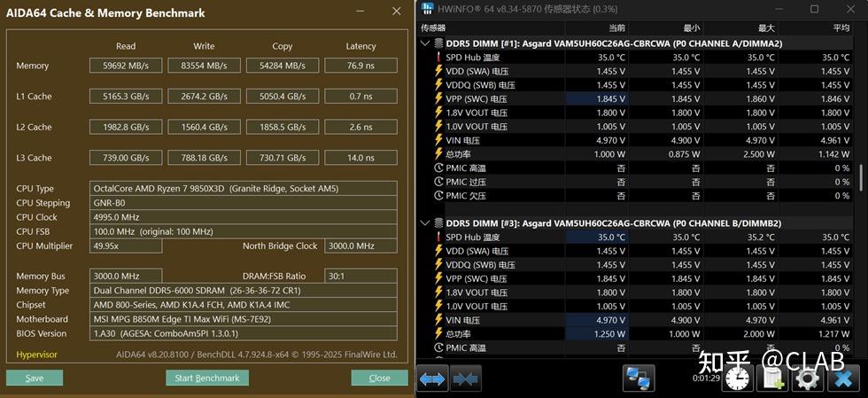Viewport: 868px width, 398px height.
Task: Click the DRAM:FSB Ratio value 30:1
Action: (x=361, y=276)
